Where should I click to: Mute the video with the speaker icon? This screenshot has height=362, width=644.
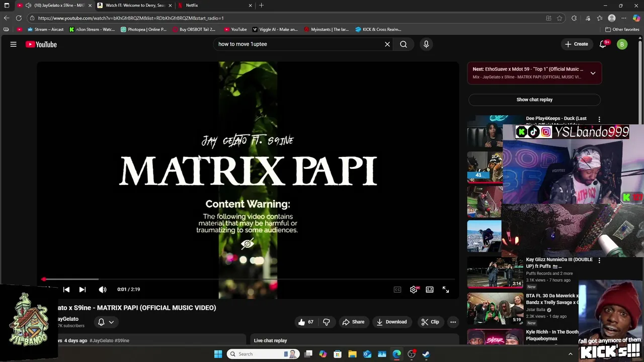coord(103,290)
